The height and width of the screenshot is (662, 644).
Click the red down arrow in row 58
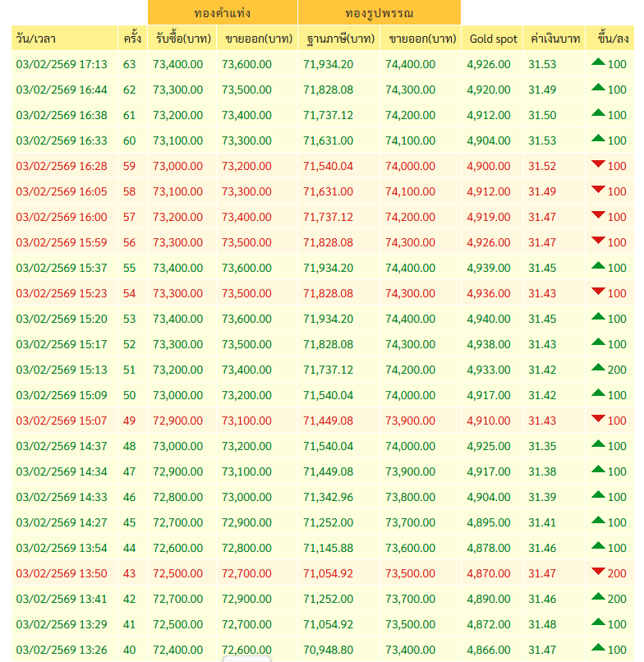[x=598, y=189]
